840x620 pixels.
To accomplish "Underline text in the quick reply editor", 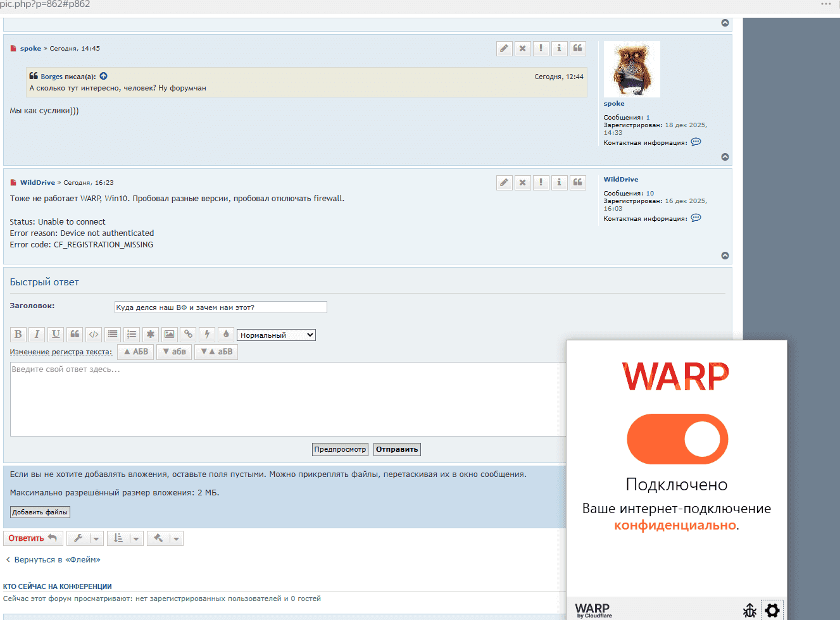I will click(x=56, y=335).
